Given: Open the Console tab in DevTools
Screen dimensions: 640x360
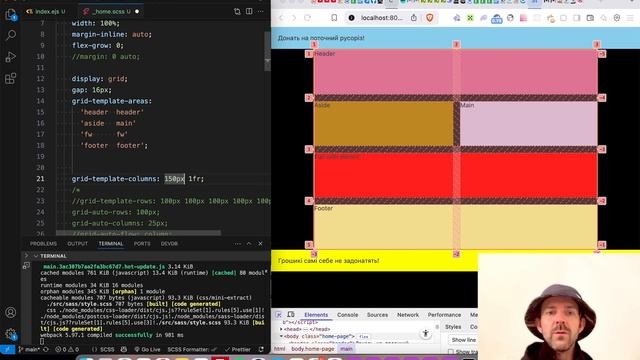Looking at the screenshot, I should click(x=348, y=315).
